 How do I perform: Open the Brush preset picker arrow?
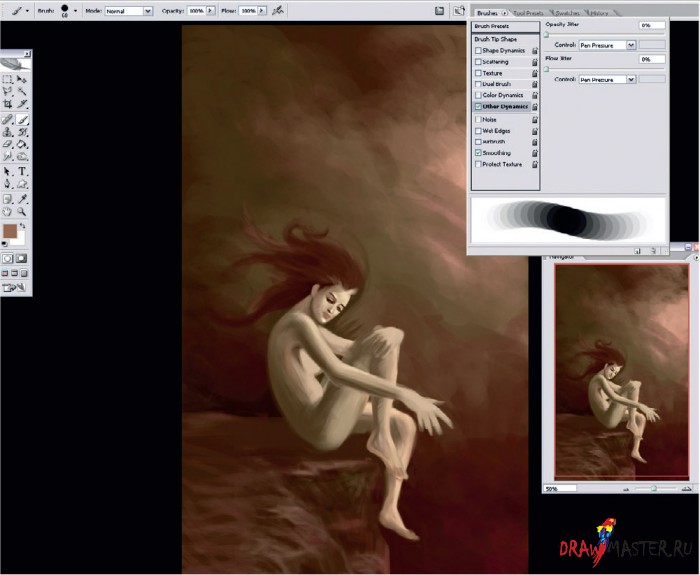[75, 10]
